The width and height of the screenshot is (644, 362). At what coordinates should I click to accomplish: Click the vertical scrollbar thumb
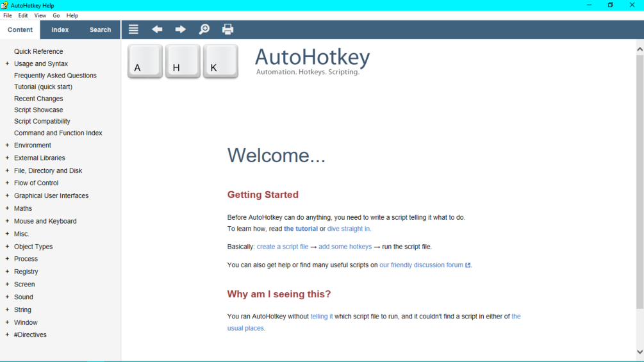tap(640, 182)
